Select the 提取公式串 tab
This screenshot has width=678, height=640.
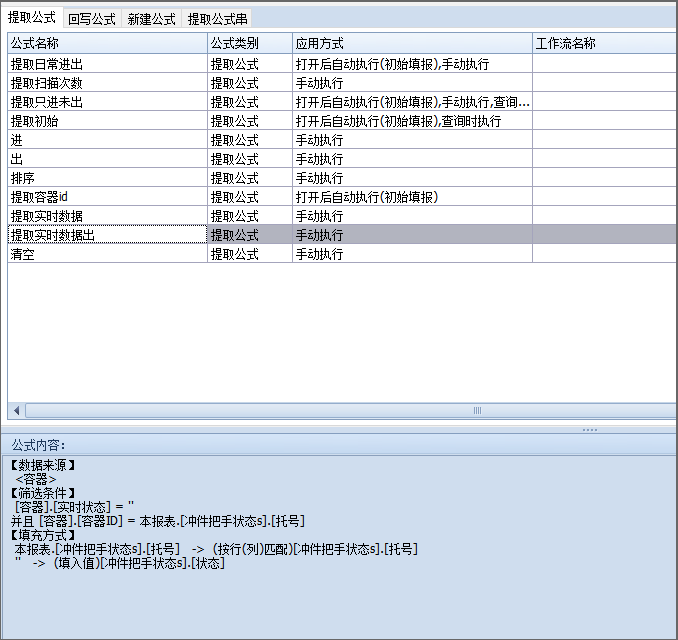pos(217,19)
